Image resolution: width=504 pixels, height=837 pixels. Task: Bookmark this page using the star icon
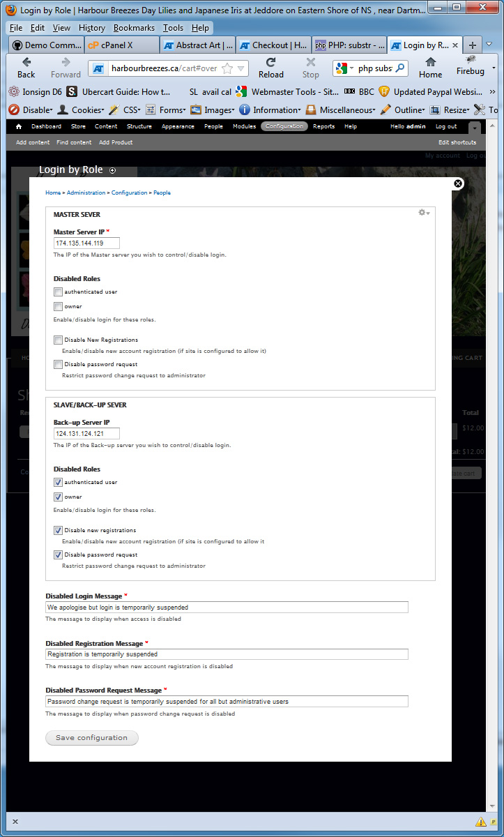(x=229, y=68)
